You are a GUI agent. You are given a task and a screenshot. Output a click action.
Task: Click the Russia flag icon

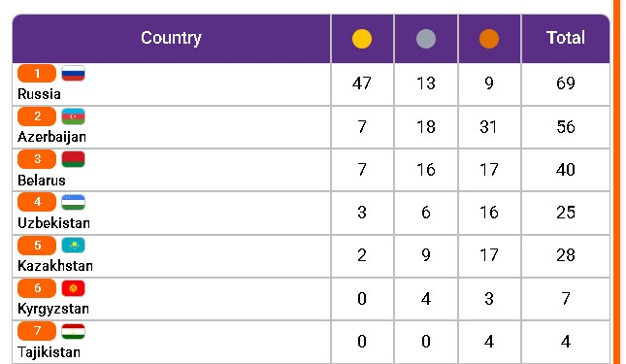[73, 74]
